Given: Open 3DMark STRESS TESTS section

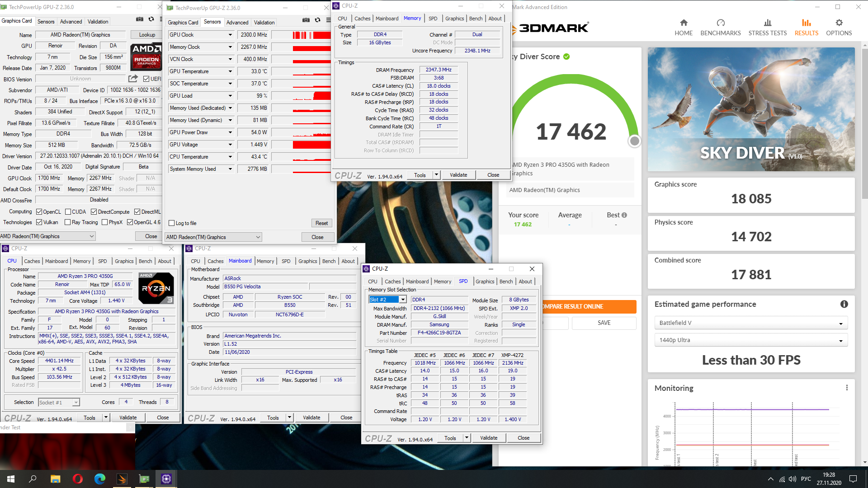Looking at the screenshot, I should (767, 28).
